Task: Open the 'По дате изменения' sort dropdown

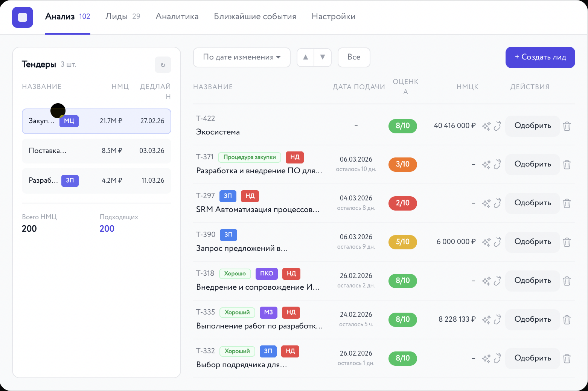Action: click(242, 57)
